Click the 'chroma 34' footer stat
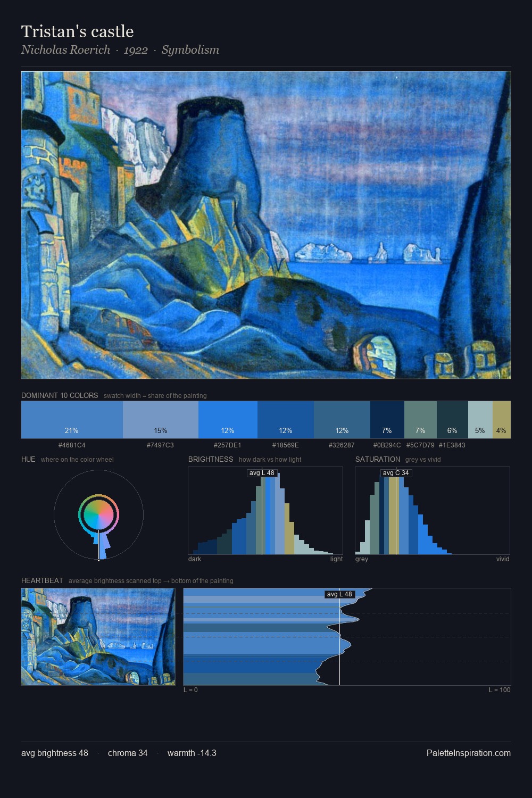 [128, 753]
